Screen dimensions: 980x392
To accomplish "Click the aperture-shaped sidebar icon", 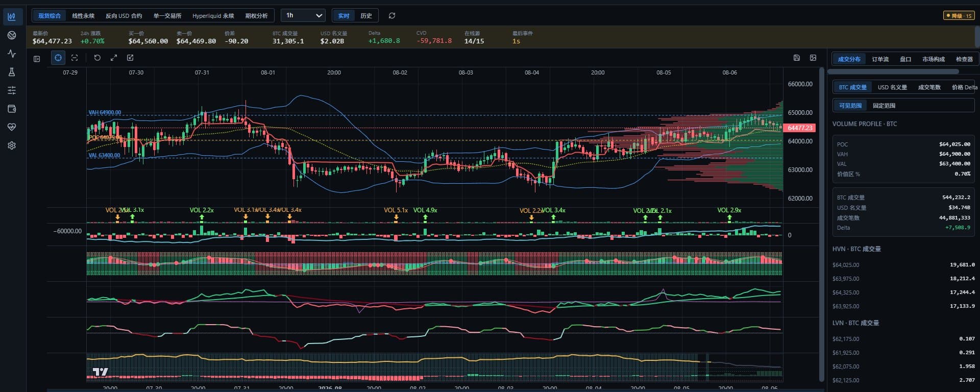I will coord(12,35).
